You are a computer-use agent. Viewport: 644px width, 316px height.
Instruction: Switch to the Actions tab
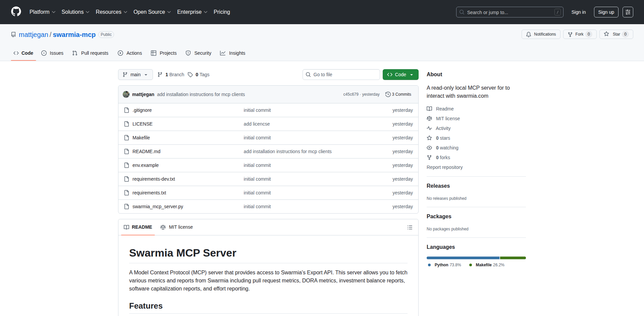point(130,53)
